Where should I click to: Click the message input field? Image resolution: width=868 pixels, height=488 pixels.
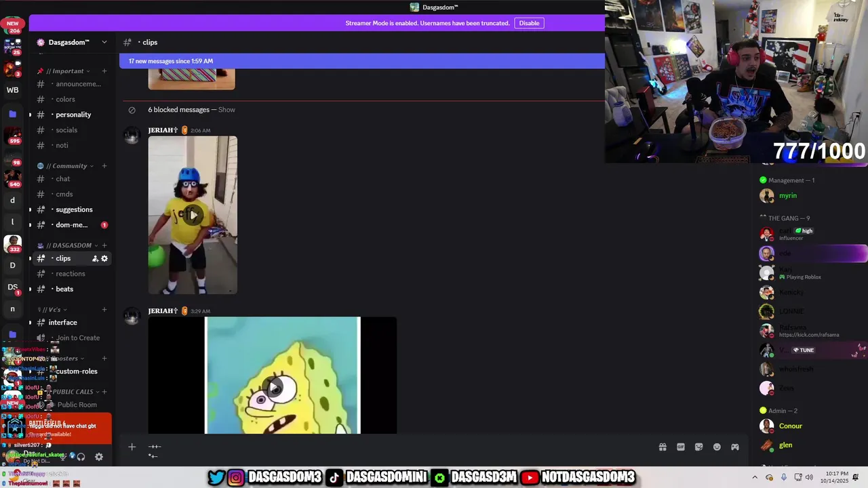pos(400,447)
